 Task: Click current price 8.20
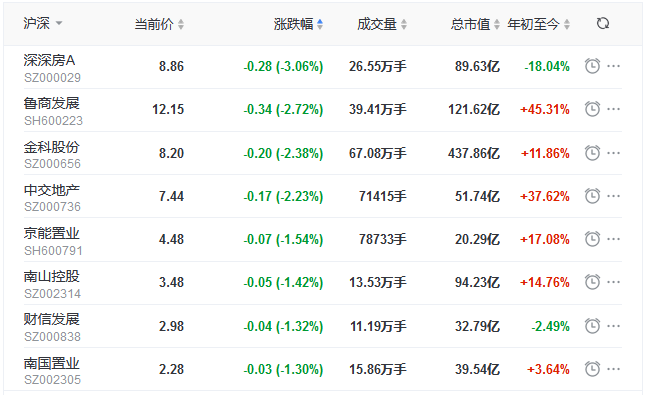171,154
